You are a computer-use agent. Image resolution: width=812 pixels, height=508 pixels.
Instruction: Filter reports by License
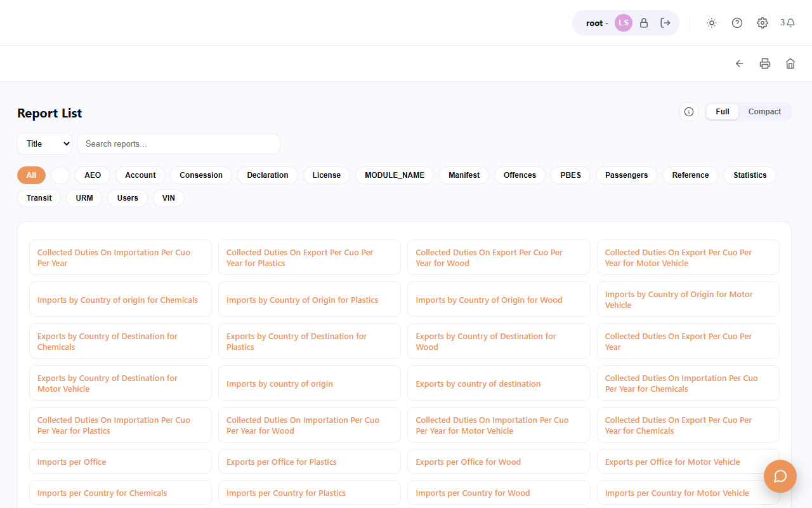[x=327, y=175]
